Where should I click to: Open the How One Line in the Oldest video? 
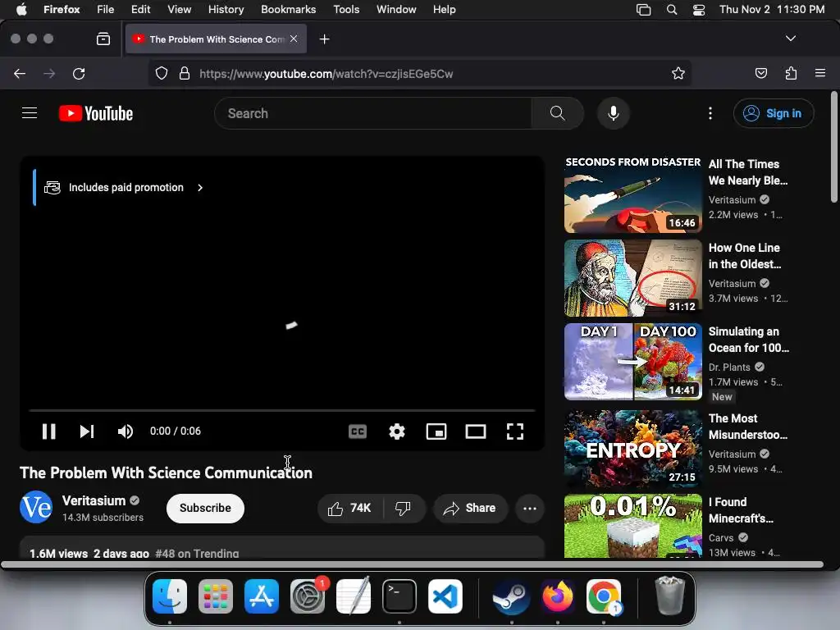[x=745, y=256]
